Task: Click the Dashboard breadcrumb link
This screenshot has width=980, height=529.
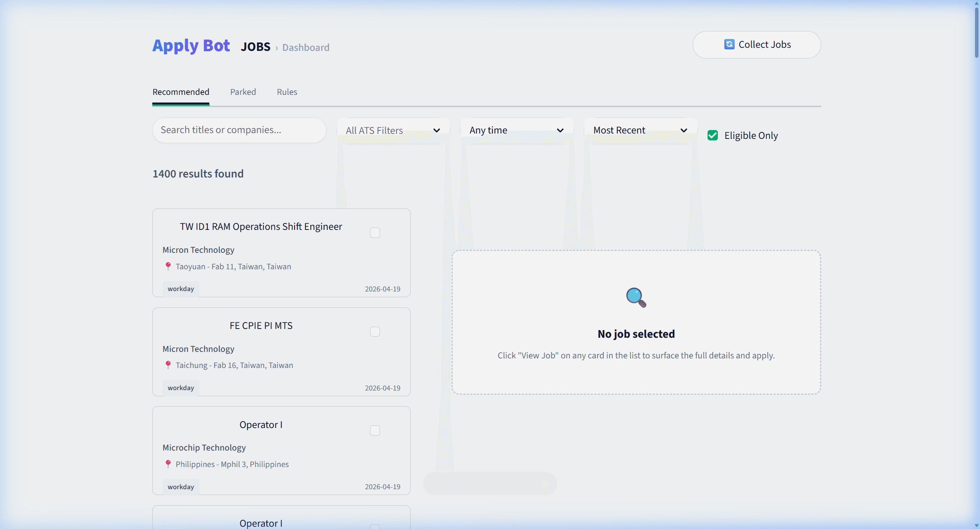Action: click(x=306, y=47)
